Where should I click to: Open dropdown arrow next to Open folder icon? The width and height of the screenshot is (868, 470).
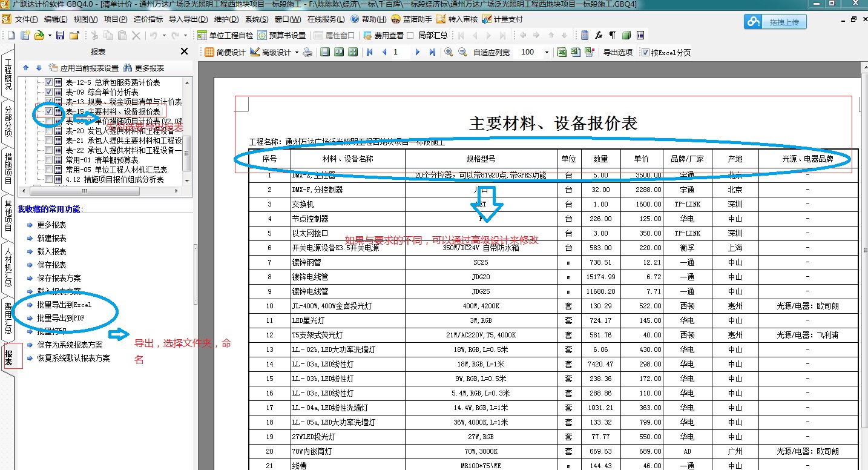(50, 35)
